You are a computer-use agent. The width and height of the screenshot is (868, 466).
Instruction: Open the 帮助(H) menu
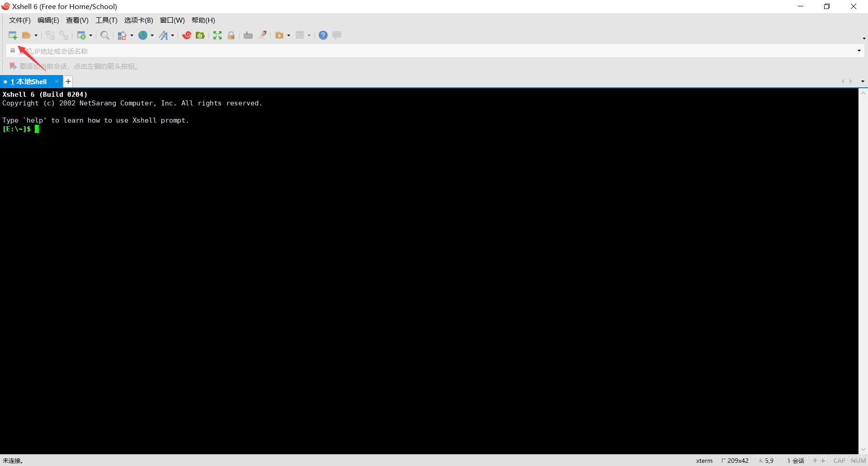point(203,20)
